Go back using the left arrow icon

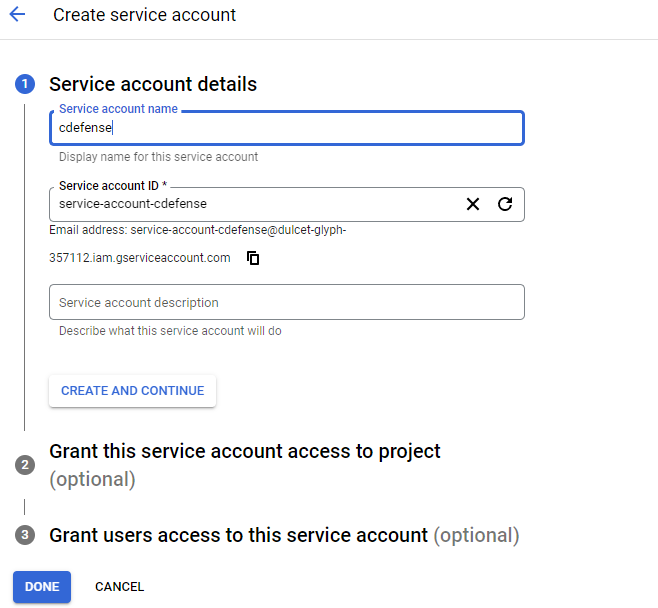tap(17, 14)
